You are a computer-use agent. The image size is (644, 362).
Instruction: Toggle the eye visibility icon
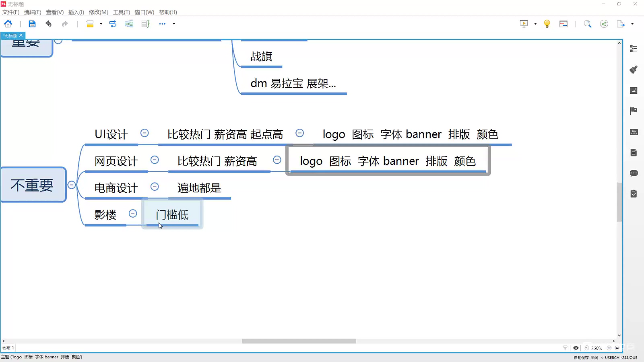pyautogui.click(x=576, y=348)
